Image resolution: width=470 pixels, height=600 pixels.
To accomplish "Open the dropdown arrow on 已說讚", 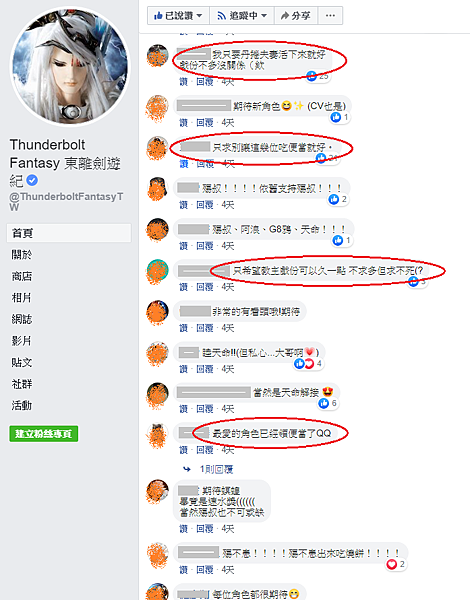I will click(x=199, y=16).
